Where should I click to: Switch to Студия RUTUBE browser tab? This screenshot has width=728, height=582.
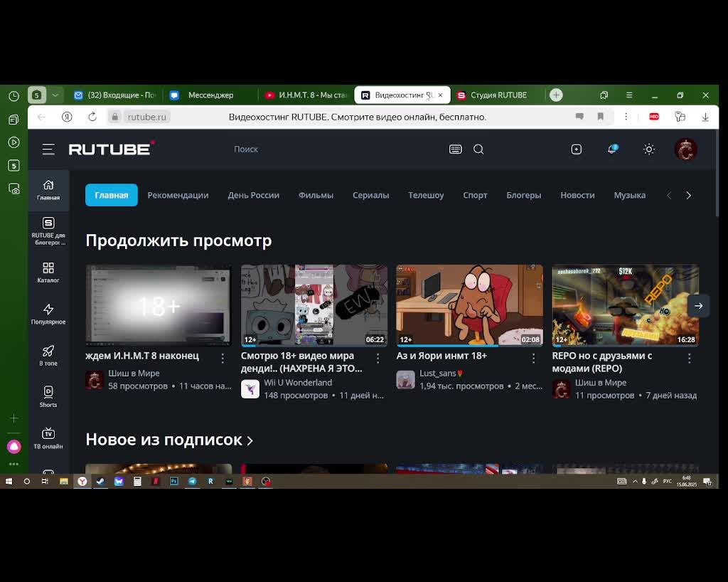(498, 95)
